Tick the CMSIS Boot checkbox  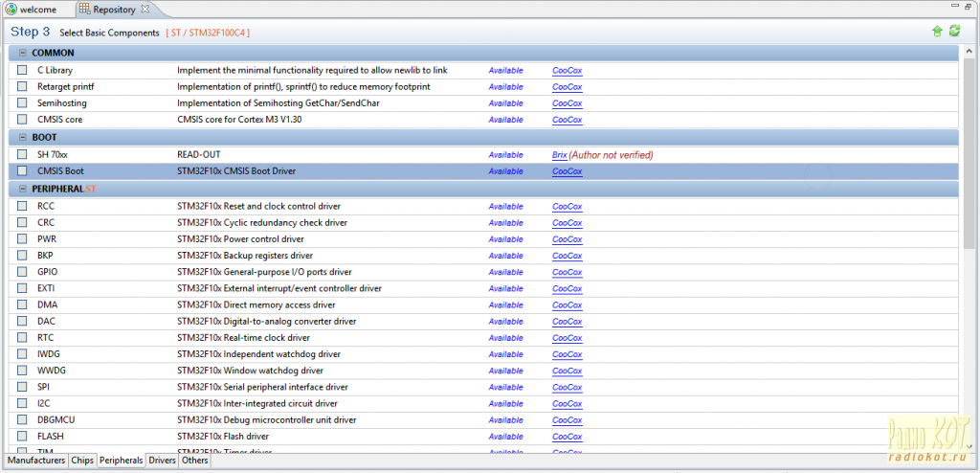click(22, 171)
